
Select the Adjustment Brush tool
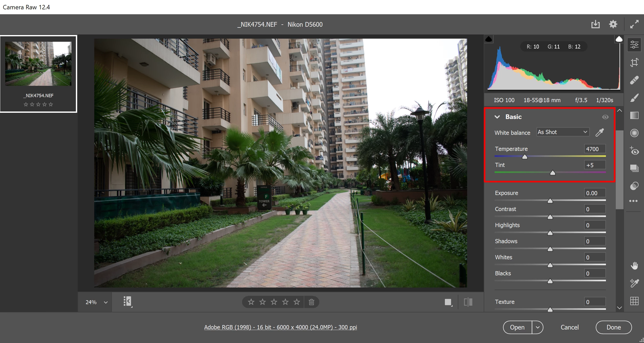pos(634,98)
